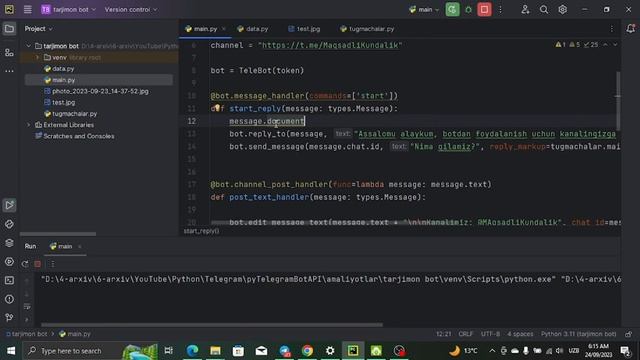
Task: Open the Version control dropdown
Action: (131, 9)
